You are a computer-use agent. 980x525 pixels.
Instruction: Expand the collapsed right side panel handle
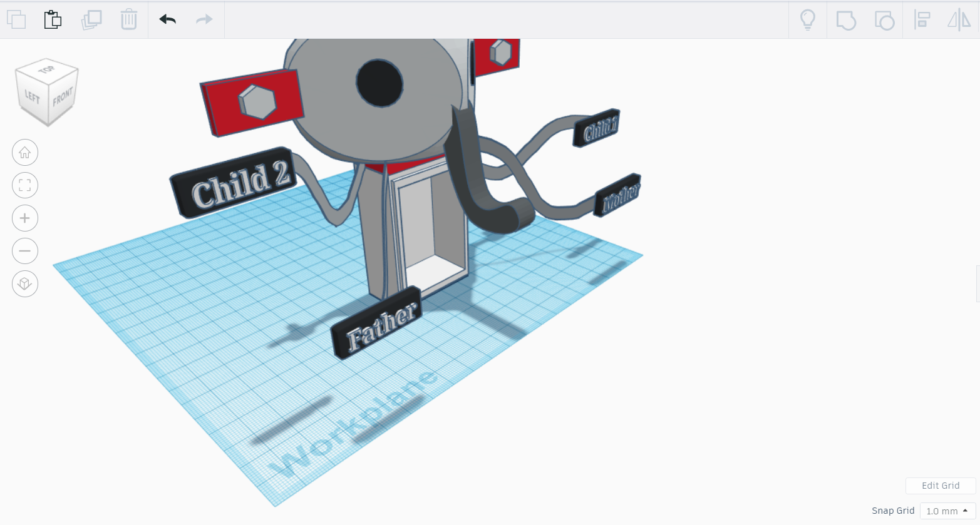(977, 283)
